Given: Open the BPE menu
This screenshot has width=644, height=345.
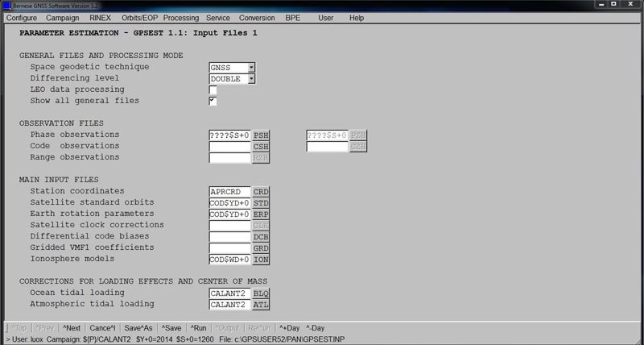Looking at the screenshot, I should click(293, 18).
